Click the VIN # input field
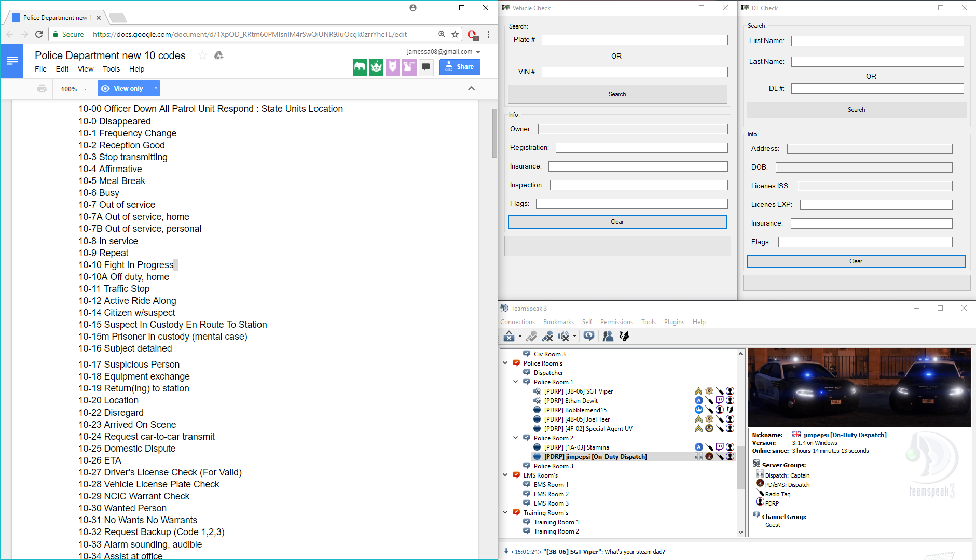This screenshot has height=560, width=976. tap(635, 72)
